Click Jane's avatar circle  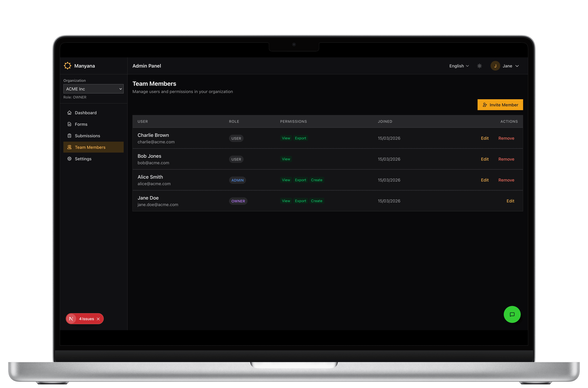point(495,66)
